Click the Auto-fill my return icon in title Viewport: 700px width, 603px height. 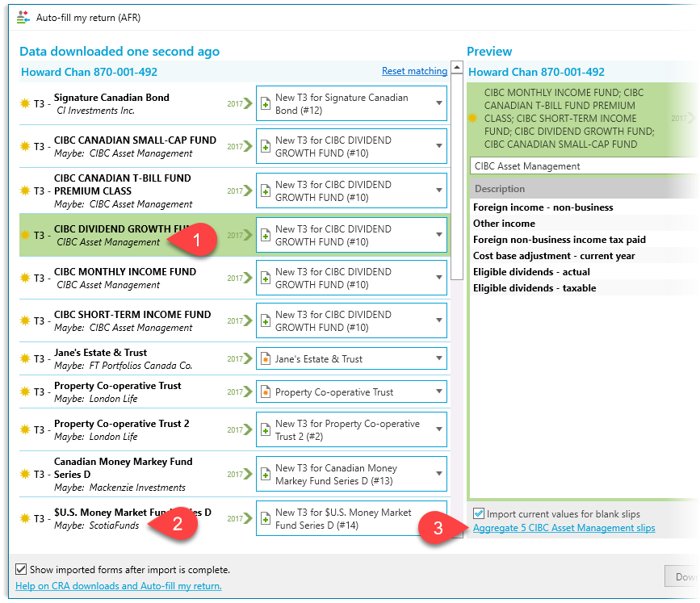click(x=23, y=18)
